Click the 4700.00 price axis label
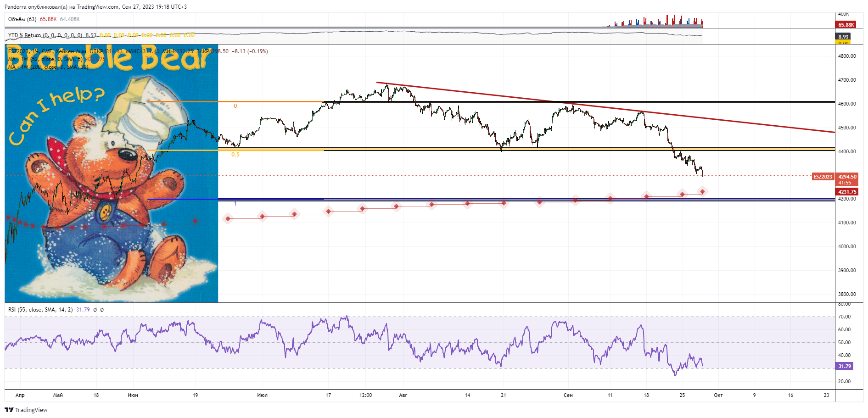The width and height of the screenshot is (868, 418). [847, 80]
